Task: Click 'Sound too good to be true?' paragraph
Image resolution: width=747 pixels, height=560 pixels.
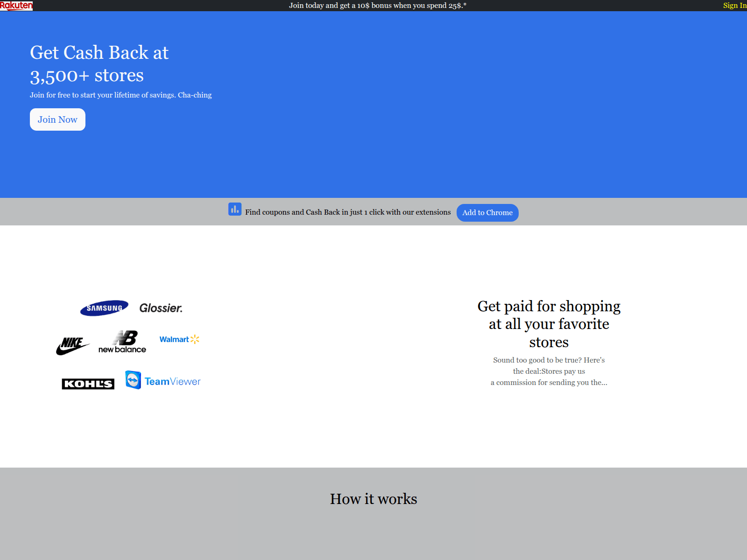Action: point(549,371)
